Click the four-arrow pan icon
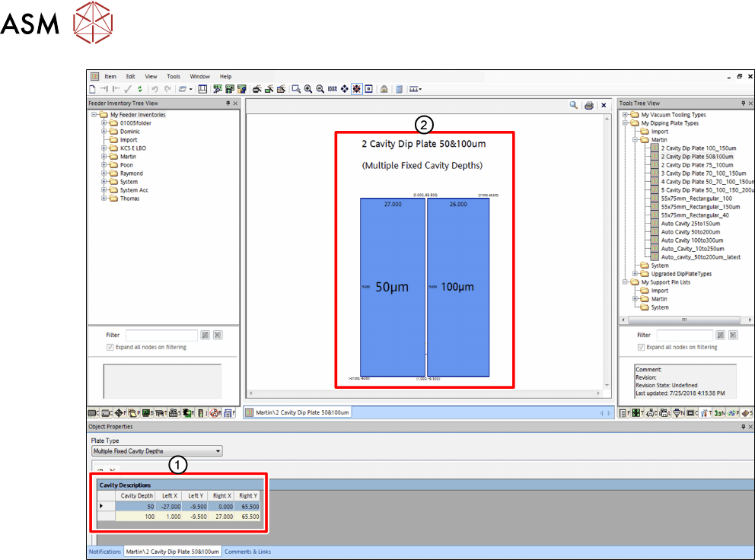The image size is (755, 560). point(345,89)
